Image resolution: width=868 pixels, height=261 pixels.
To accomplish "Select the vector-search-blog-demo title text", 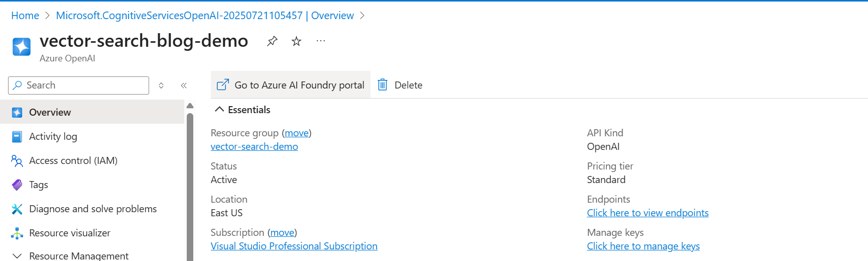I will click(x=144, y=41).
